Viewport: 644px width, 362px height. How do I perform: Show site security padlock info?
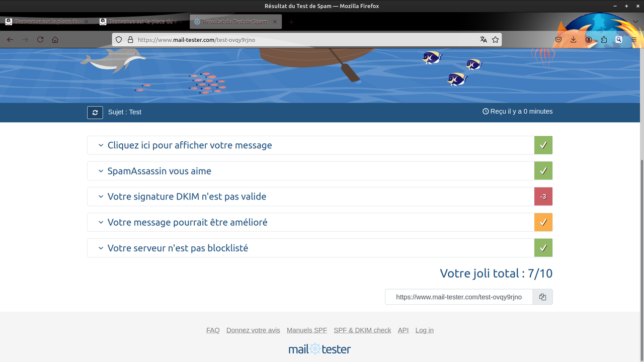pyautogui.click(x=130, y=40)
